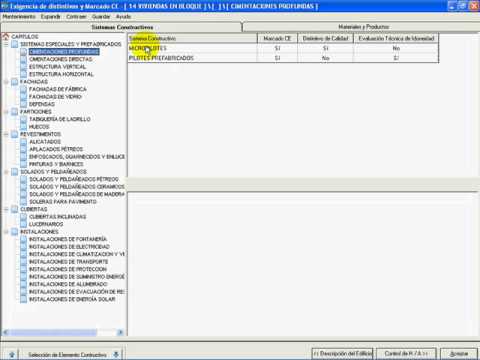Click the up arrow icon beside Selección de Elemento Constructivo
The image size is (480, 360).
tap(12, 354)
